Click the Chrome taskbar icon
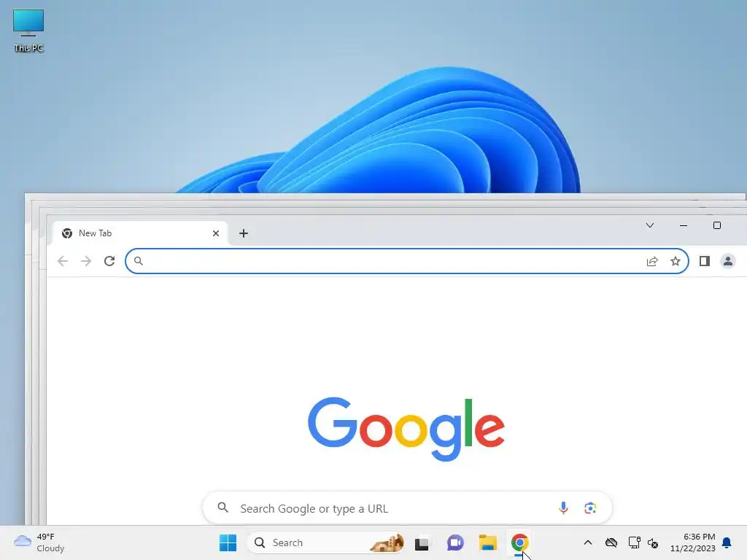This screenshot has height=560, width=747. [519, 542]
